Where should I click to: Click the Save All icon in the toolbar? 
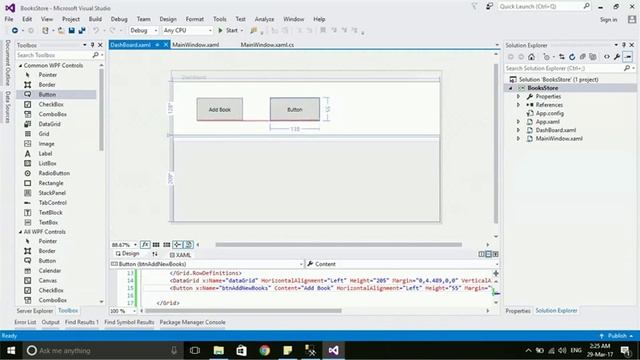pos(82,30)
